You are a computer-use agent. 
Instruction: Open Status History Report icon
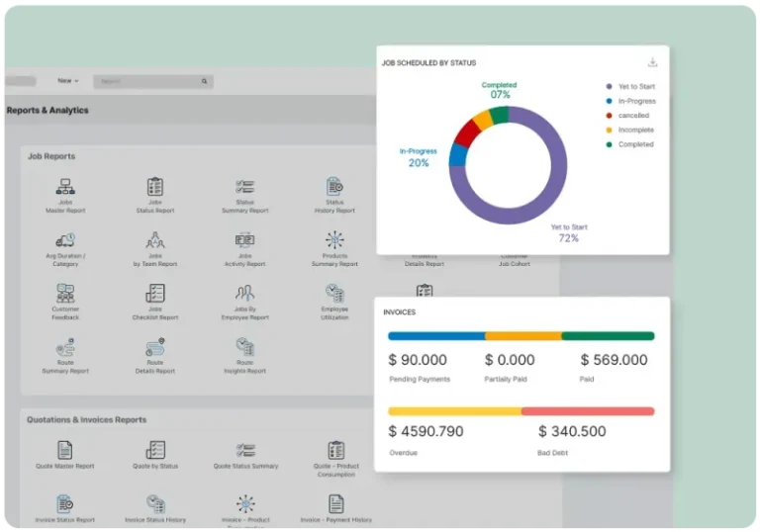[x=334, y=187]
